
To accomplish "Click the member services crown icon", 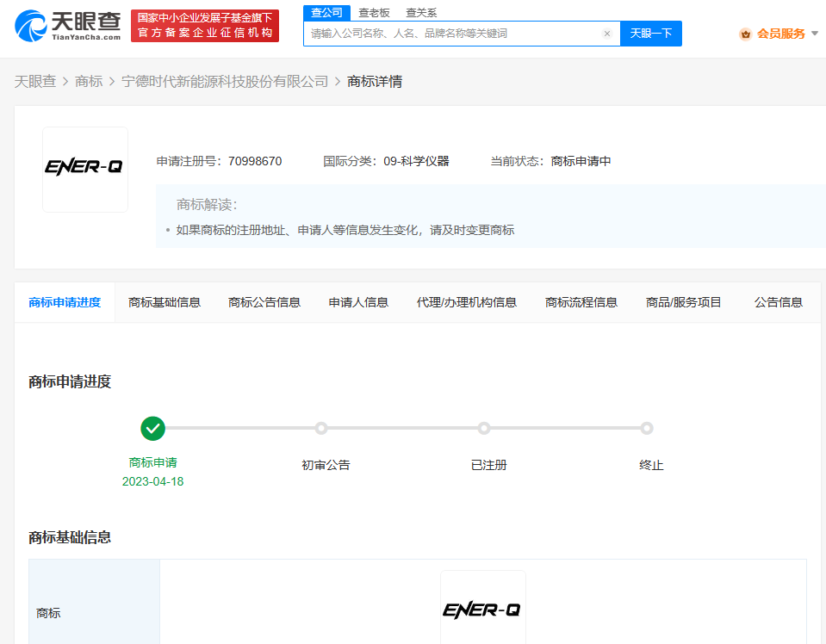I will point(745,34).
